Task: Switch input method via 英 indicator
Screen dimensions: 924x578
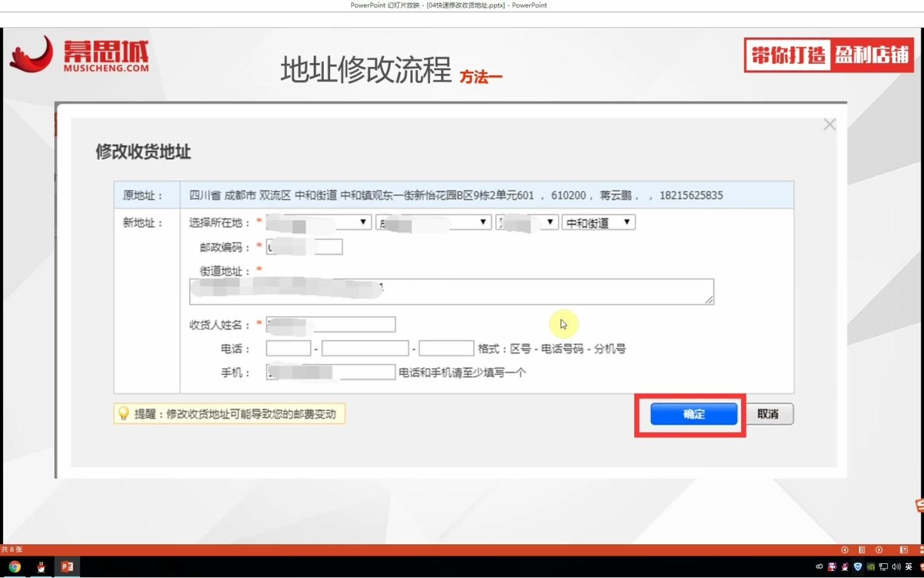Action: point(909,567)
